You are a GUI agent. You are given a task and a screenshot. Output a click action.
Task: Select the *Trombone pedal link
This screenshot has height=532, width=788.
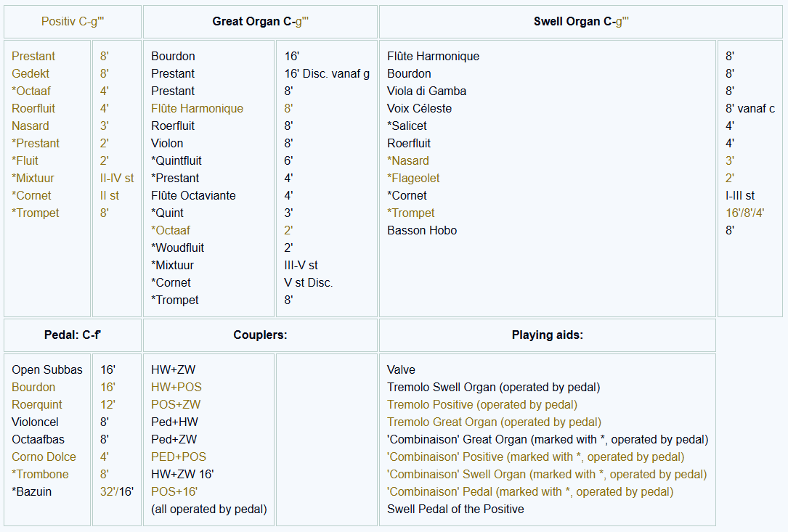(40, 474)
